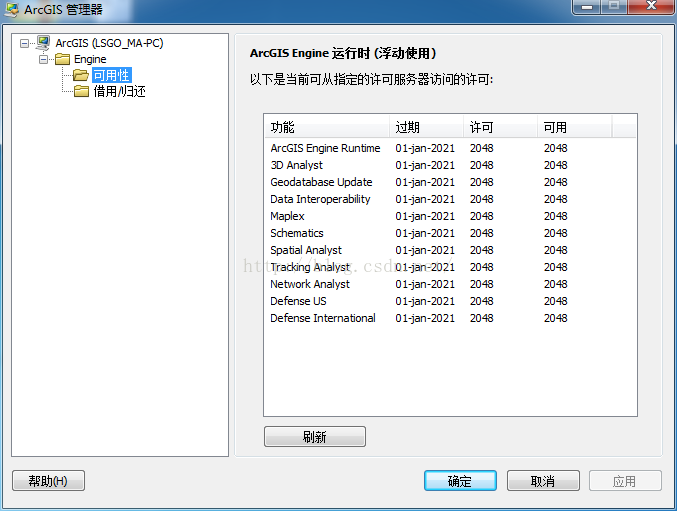Click the folder icon beside 借用/归还
The height and width of the screenshot is (511, 677).
coord(81,91)
